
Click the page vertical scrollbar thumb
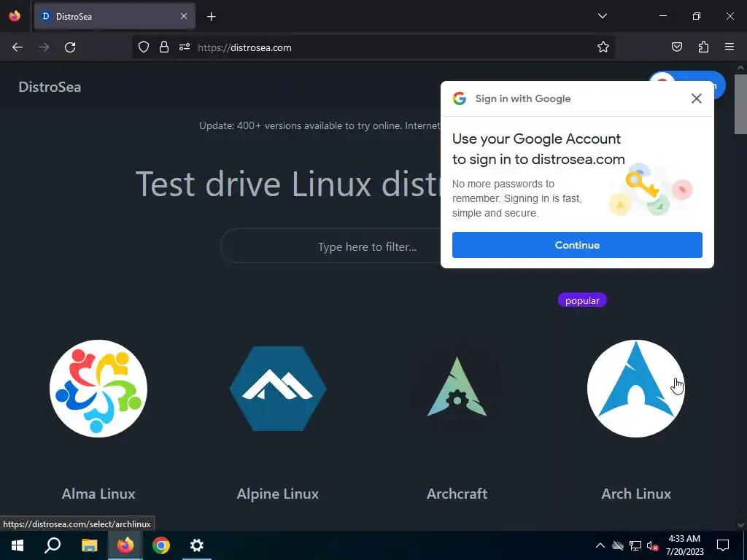point(740,104)
